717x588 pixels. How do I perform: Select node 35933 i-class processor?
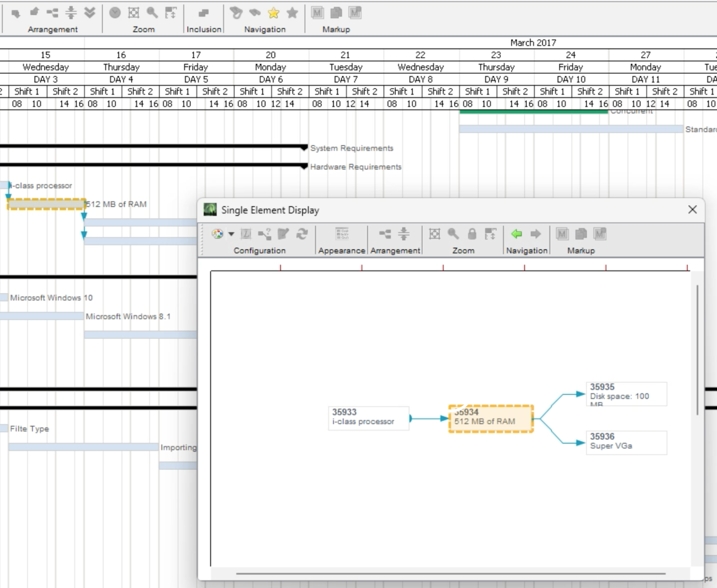[x=368, y=418]
